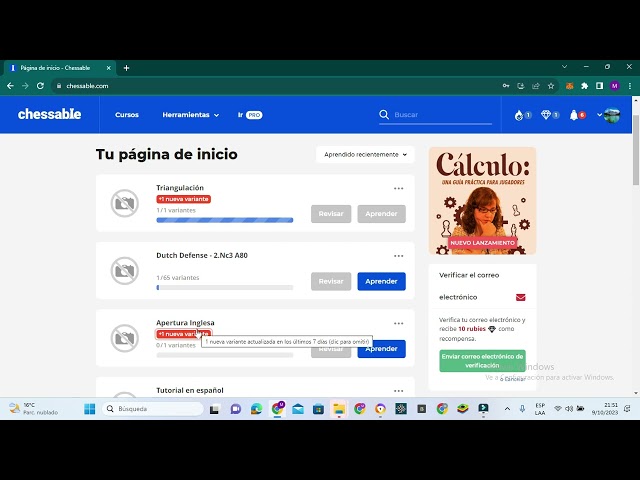Open the Tutorial en español course
The width and height of the screenshot is (640, 480).
tap(190, 390)
